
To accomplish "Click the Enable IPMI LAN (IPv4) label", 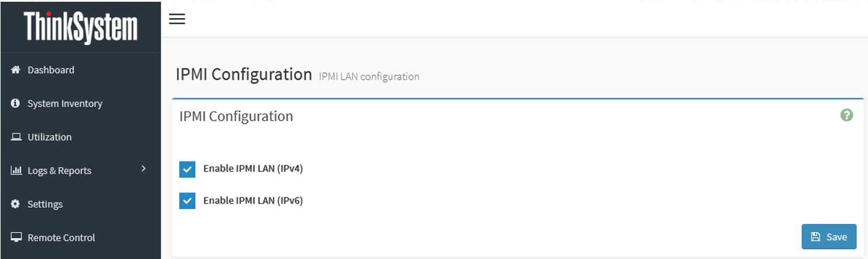I will pos(253,169).
